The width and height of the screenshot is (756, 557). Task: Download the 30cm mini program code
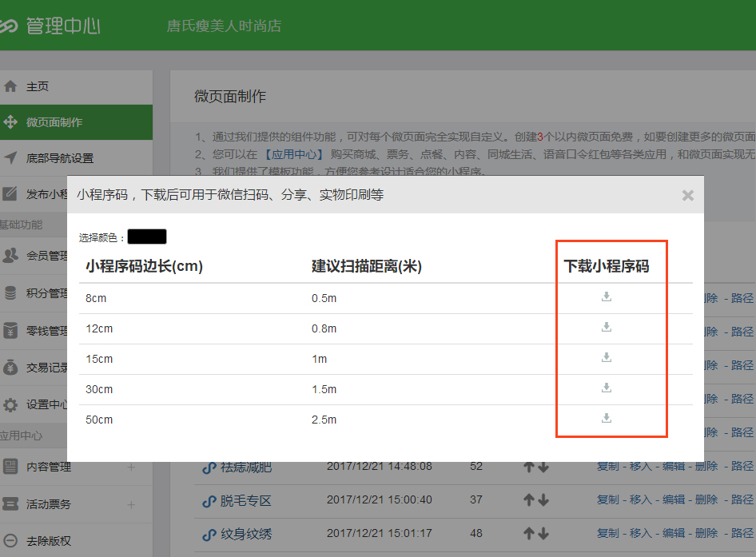point(607,388)
